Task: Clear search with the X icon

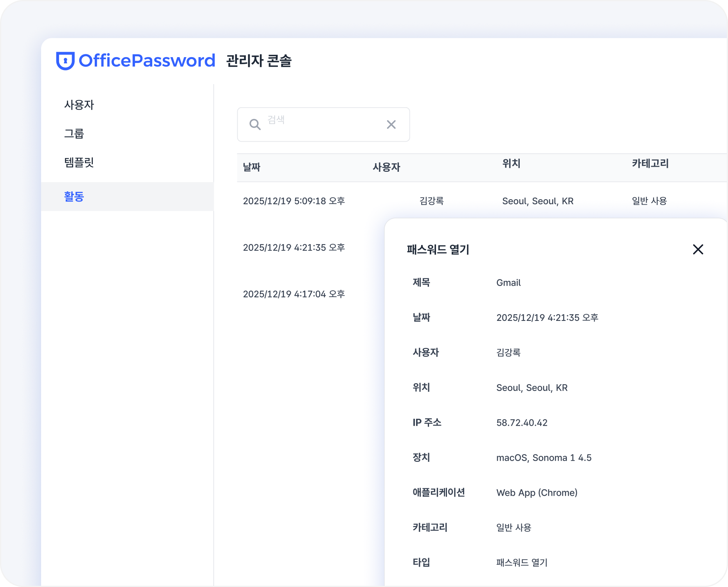Action: pos(391,124)
